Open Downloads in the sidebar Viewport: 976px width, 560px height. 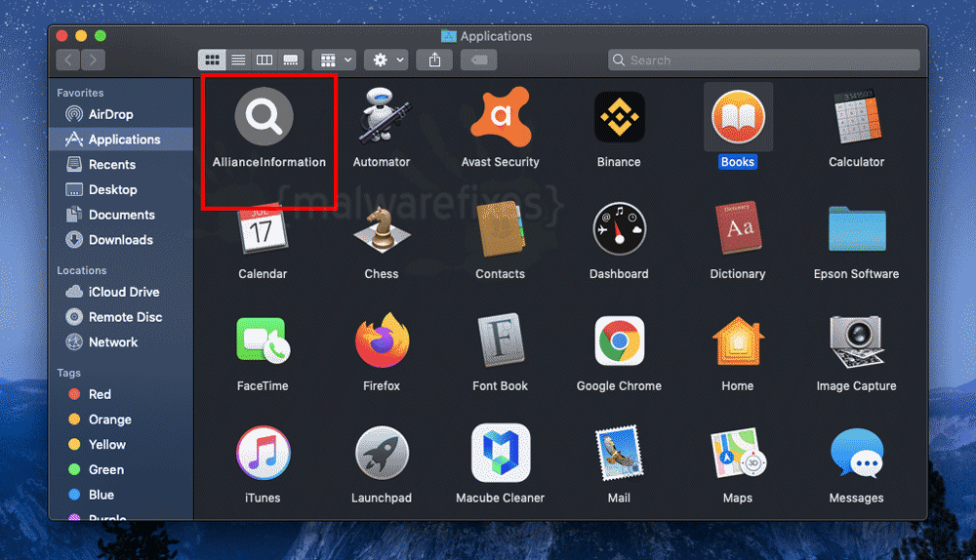(121, 240)
